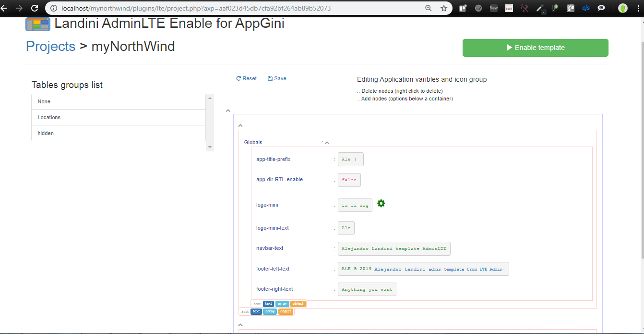Viewport: 644px width, 334px height.
Task: Collapse the chevron below the add buttons
Action: (x=240, y=325)
